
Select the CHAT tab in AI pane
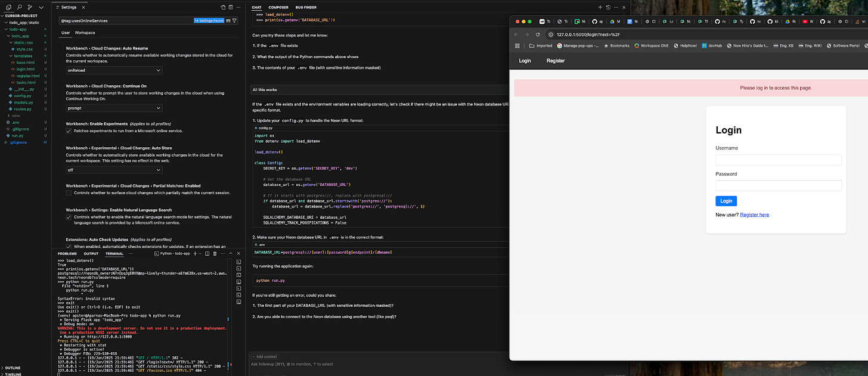(257, 7)
